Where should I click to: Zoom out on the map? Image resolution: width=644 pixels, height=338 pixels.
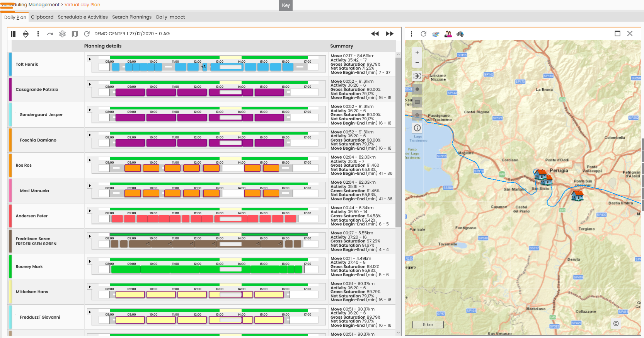click(417, 62)
